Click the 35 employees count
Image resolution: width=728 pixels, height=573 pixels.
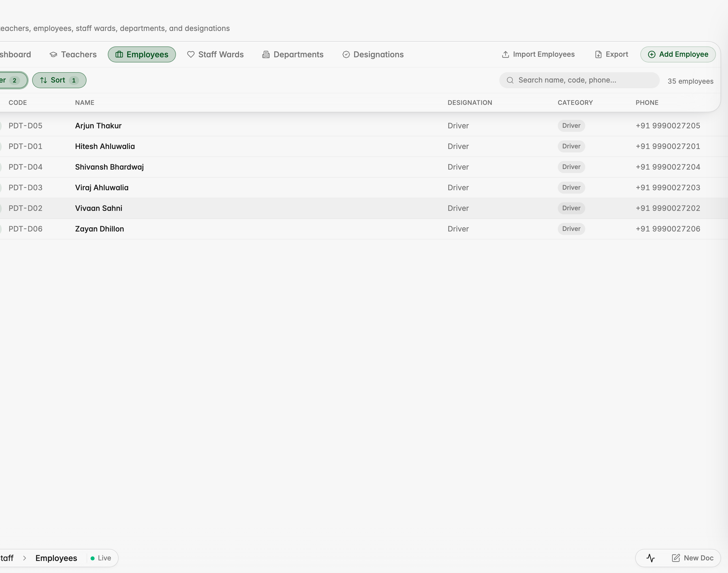click(690, 81)
